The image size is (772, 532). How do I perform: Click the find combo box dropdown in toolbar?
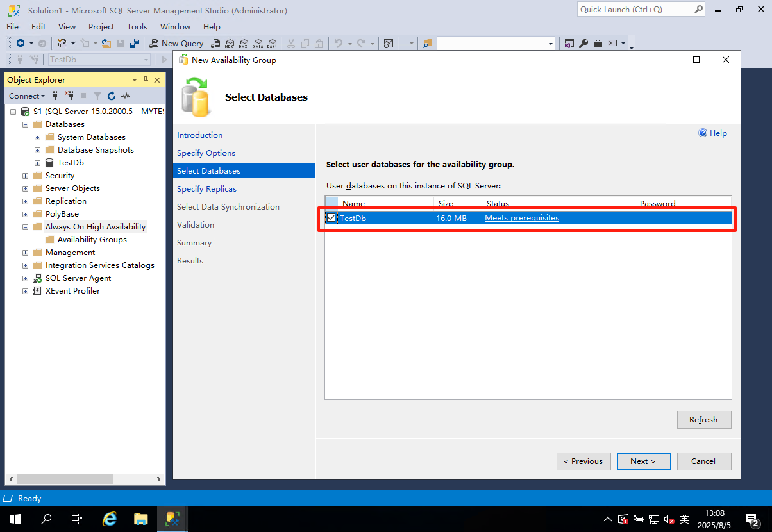click(x=551, y=44)
